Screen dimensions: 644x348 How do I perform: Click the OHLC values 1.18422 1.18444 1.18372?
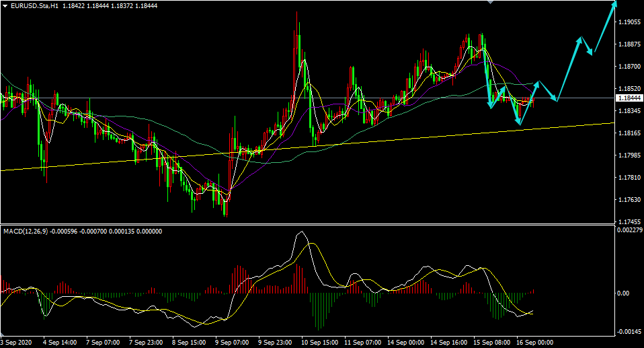97,6
